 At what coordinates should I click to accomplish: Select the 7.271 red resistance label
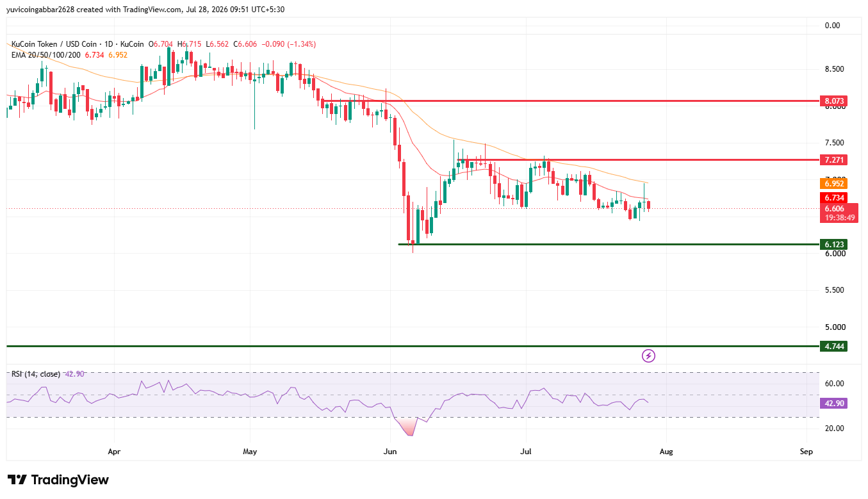[x=835, y=160]
